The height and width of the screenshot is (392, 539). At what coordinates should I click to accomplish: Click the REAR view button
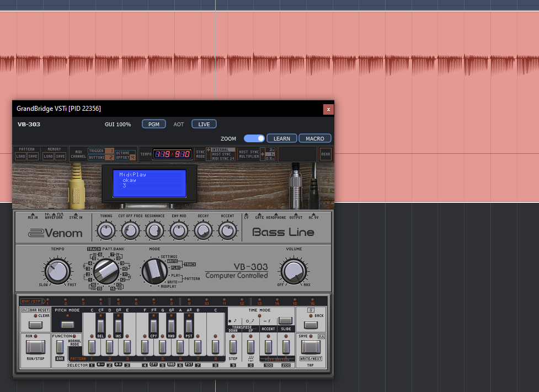tap(325, 154)
